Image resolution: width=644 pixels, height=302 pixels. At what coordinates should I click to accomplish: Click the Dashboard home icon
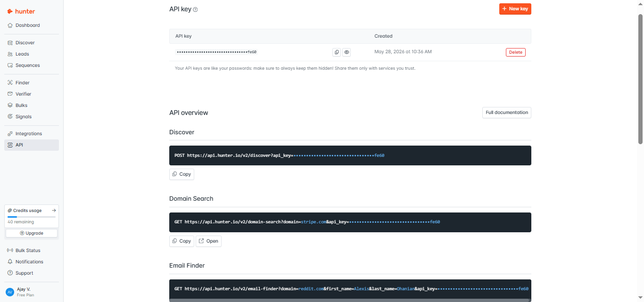pos(10,25)
